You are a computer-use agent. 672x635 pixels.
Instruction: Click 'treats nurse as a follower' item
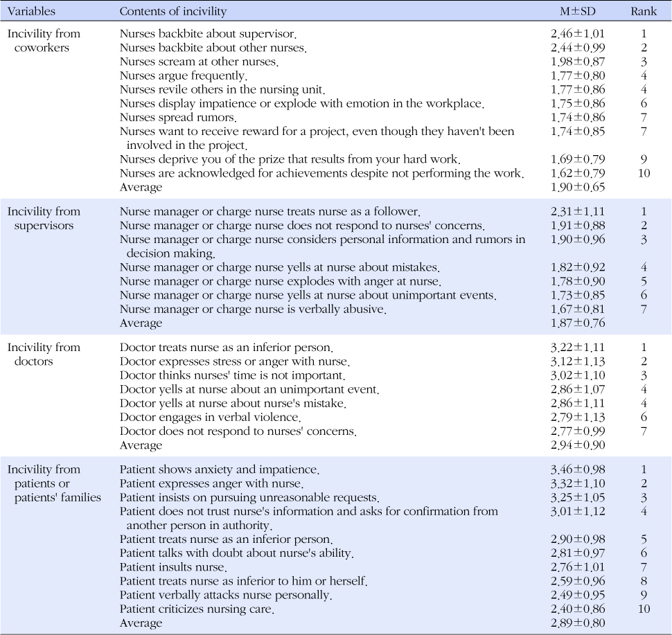click(x=269, y=212)
